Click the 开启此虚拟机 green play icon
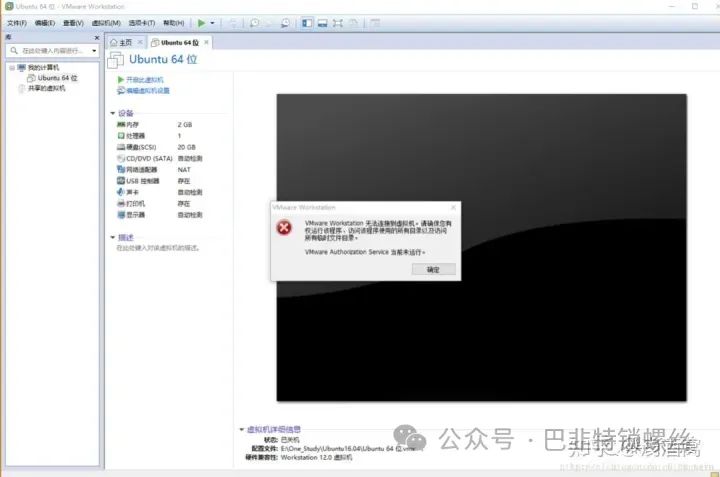The width and height of the screenshot is (720, 477). pyautogui.click(x=121, y=80)
